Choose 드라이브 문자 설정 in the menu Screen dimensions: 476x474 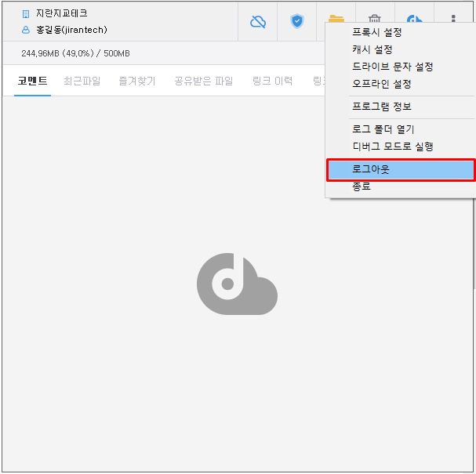(392, 67)
